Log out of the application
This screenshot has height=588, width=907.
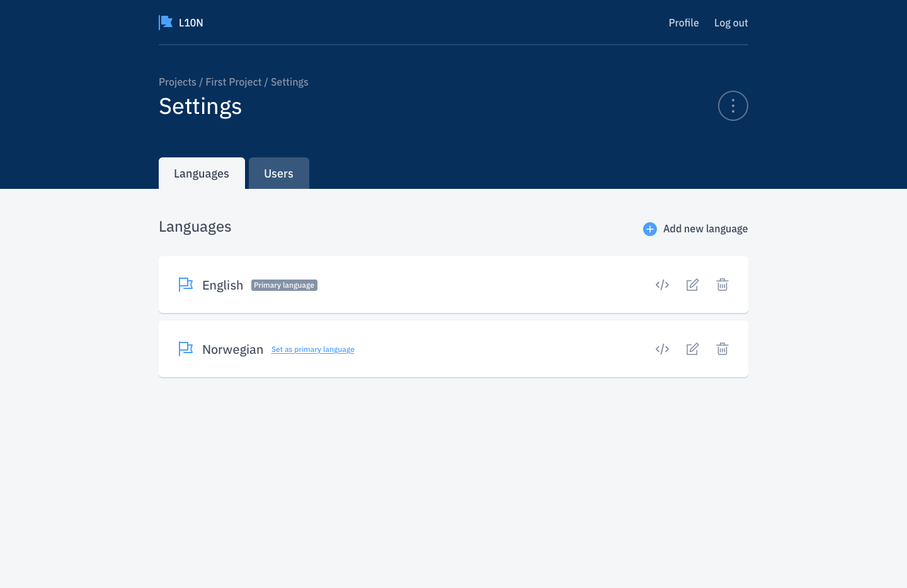(731, 23)
